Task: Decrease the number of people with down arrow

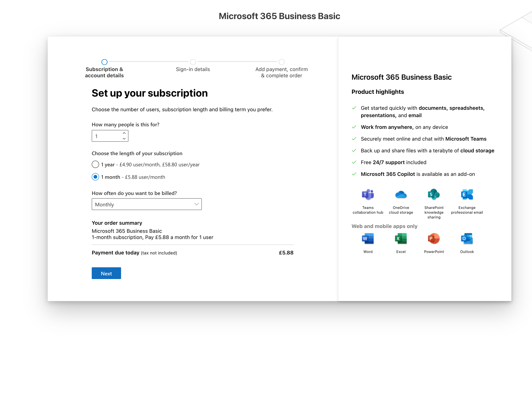Action: click(x=124, y=139)
